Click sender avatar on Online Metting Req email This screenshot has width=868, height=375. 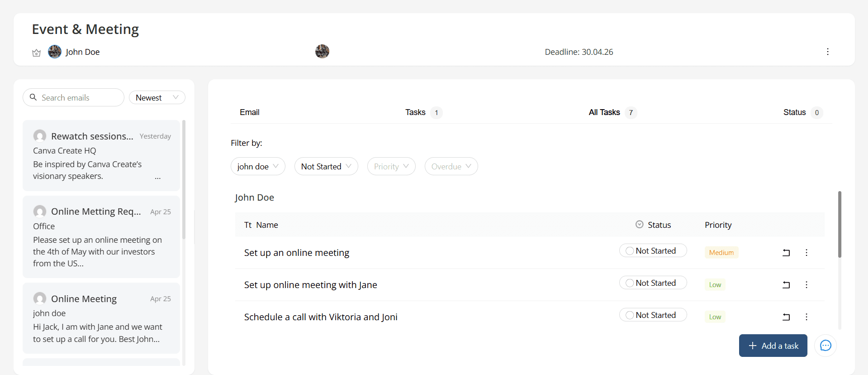(40, 212)
